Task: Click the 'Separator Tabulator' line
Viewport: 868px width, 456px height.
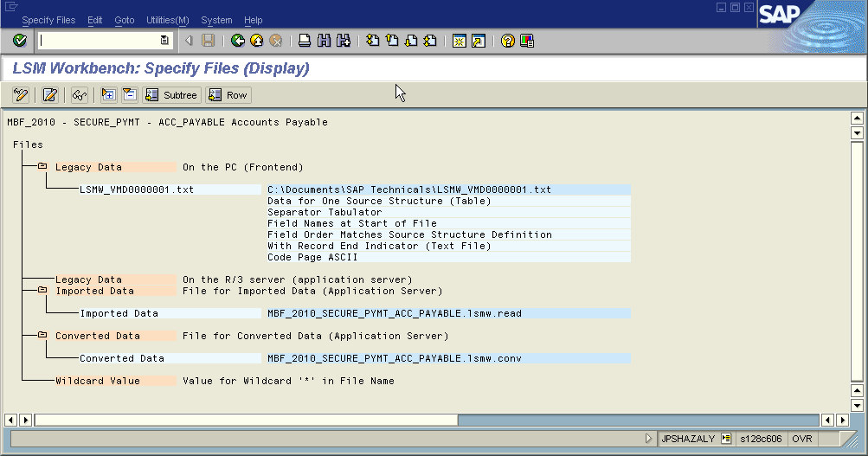Action: coord(448,212)
